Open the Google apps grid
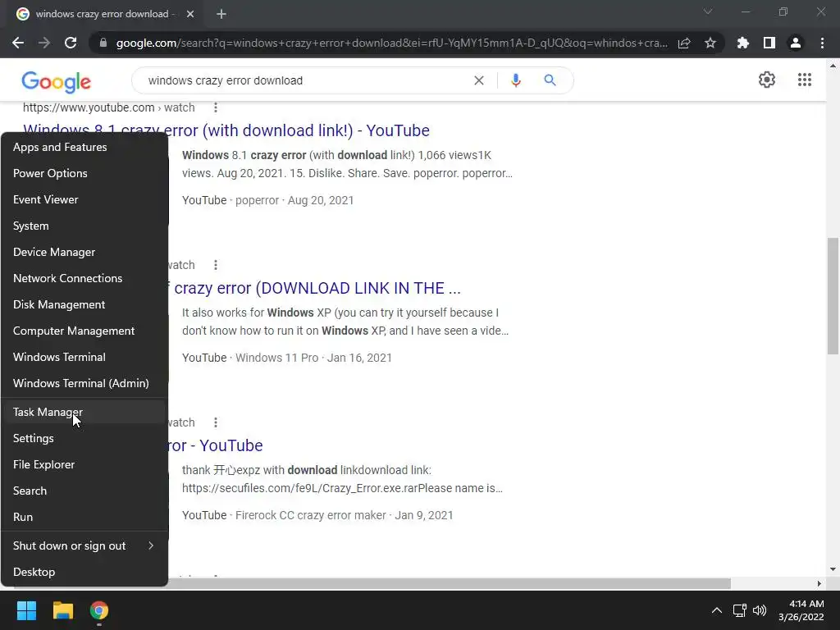 click(x=804, y=80)
